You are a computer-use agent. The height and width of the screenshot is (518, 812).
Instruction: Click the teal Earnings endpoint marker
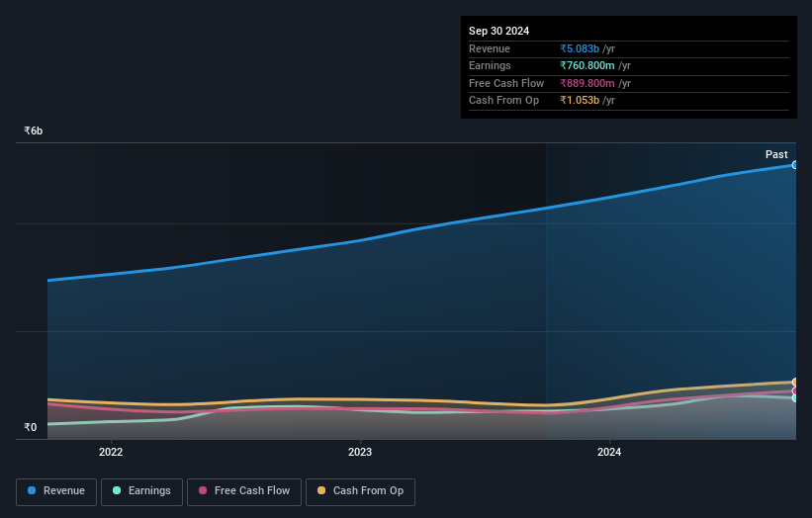(795, 398)
